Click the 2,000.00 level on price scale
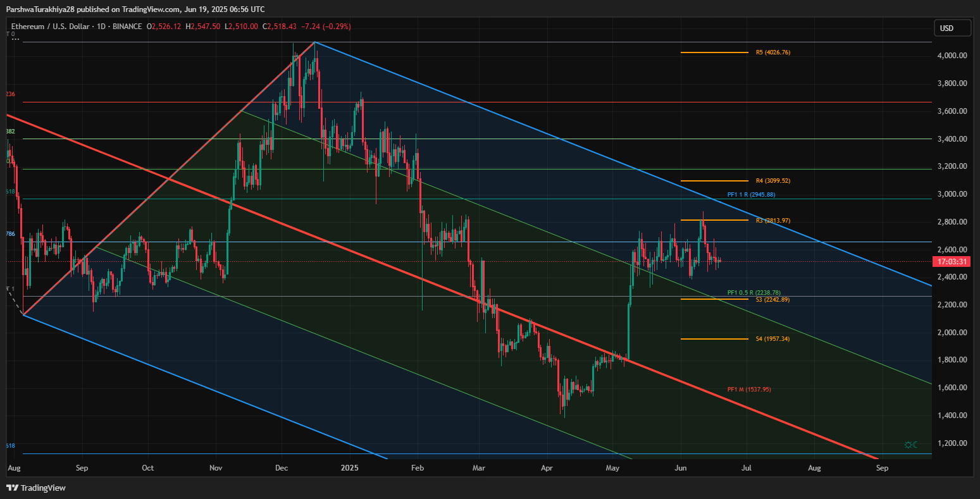Viewport: 980px width, 499px height. coord(952,333)
